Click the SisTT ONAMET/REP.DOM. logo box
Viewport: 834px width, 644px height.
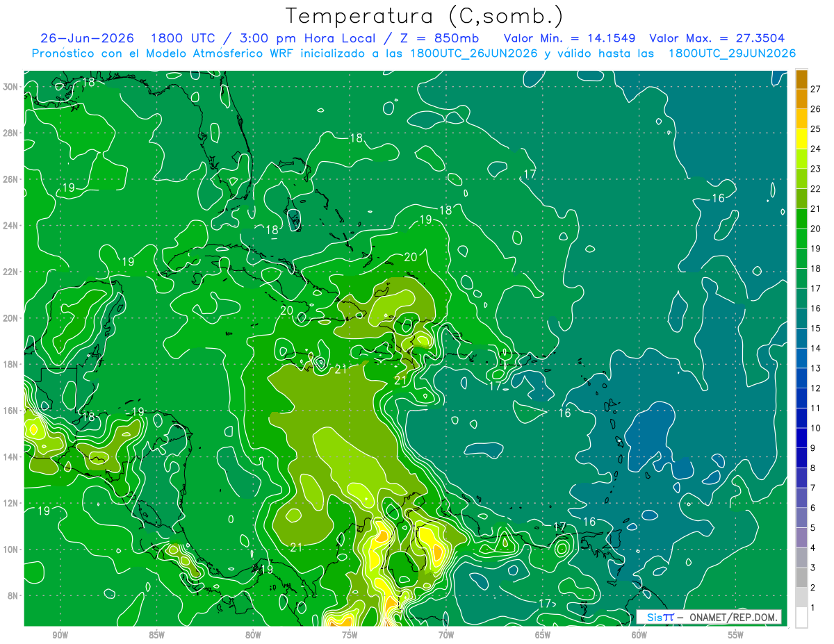(710, 617)
